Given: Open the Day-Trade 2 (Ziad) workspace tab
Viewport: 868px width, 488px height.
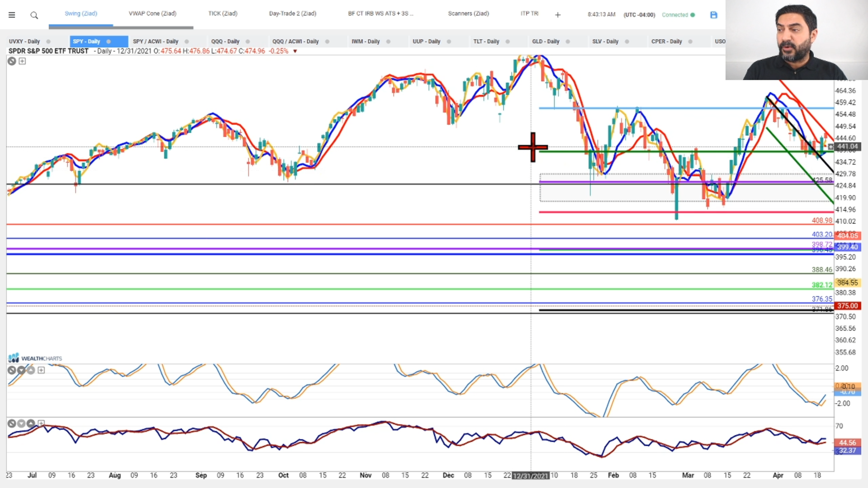Looking at the screenshot, I should 292,14.
